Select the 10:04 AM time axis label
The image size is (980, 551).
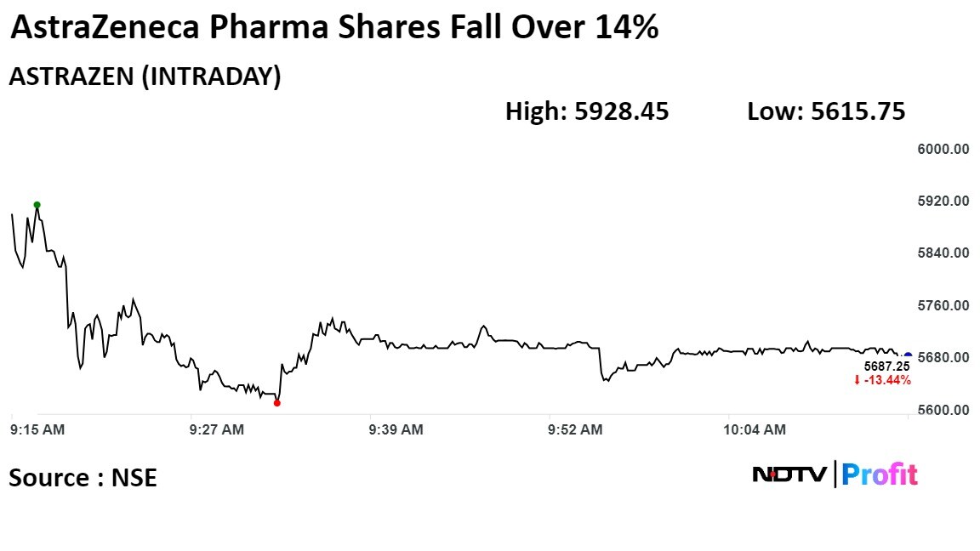coord(755,430)
